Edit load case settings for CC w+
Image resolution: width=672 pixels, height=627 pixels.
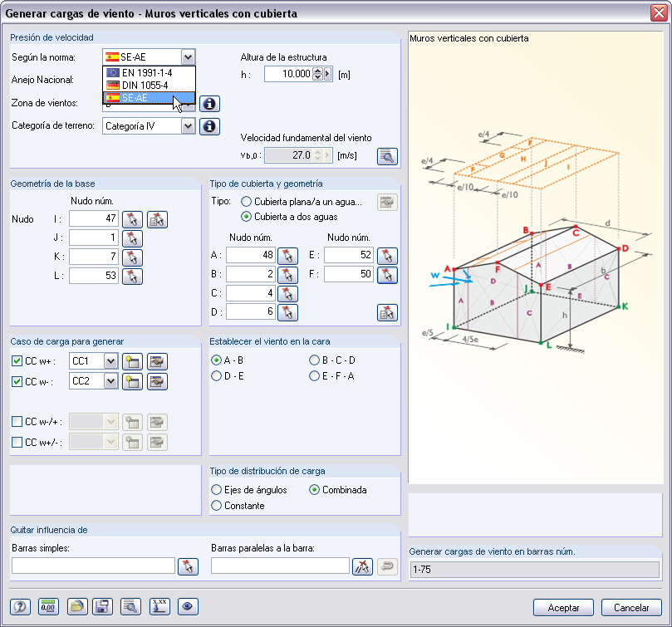click(157, 362)
